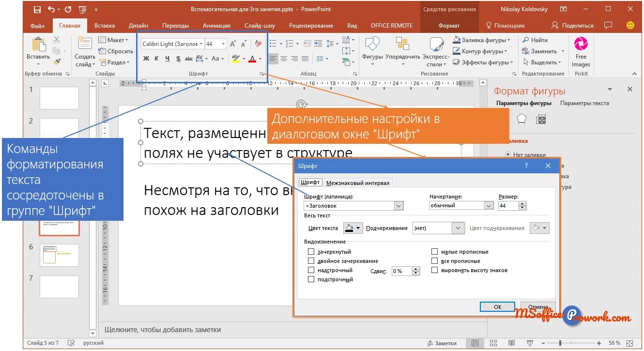This screenshot has height=351, width=644.
Task: Decrease font size with the smaller A icon
Action: coord(244,44)
